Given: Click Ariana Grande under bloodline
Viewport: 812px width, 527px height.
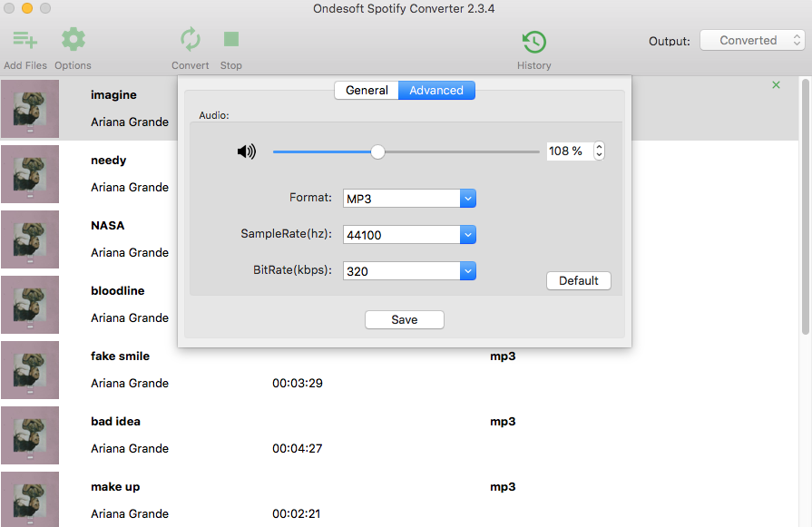Looking at the screenshot, I should click(x=130, y=317).
